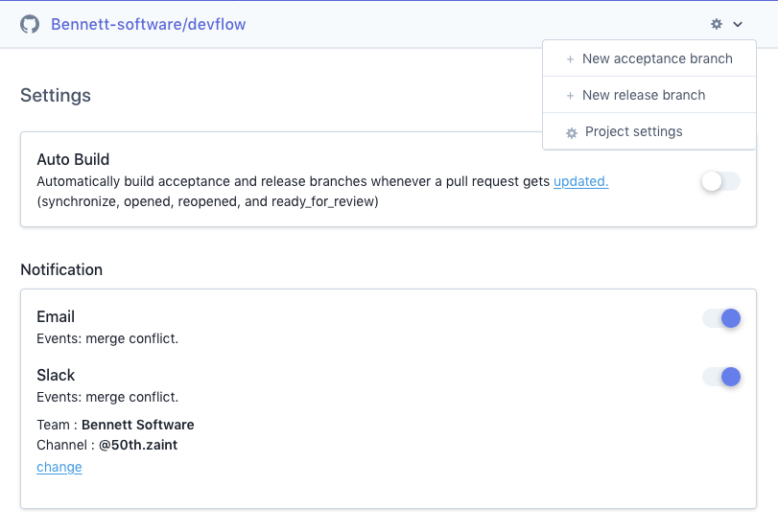The height and width of the screenshot is (532, 778).
Task: Click plus icon beside New release branch
Action: [x=571, y=96]
